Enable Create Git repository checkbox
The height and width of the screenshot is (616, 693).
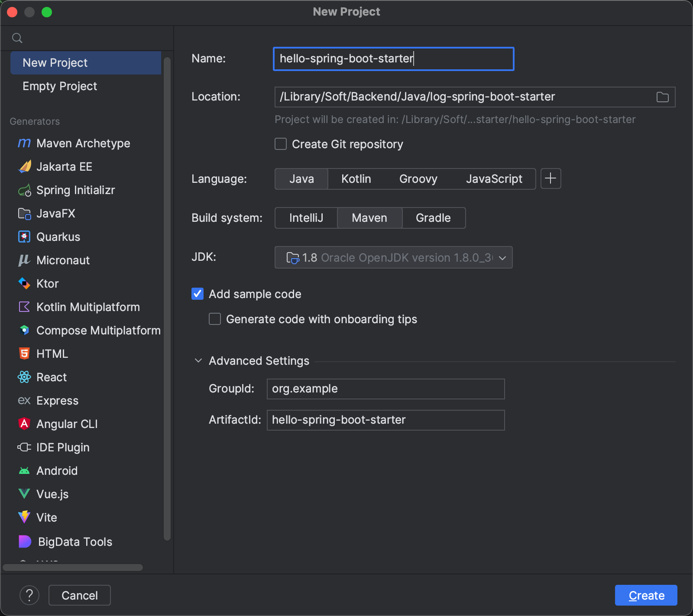pos(281,144)
